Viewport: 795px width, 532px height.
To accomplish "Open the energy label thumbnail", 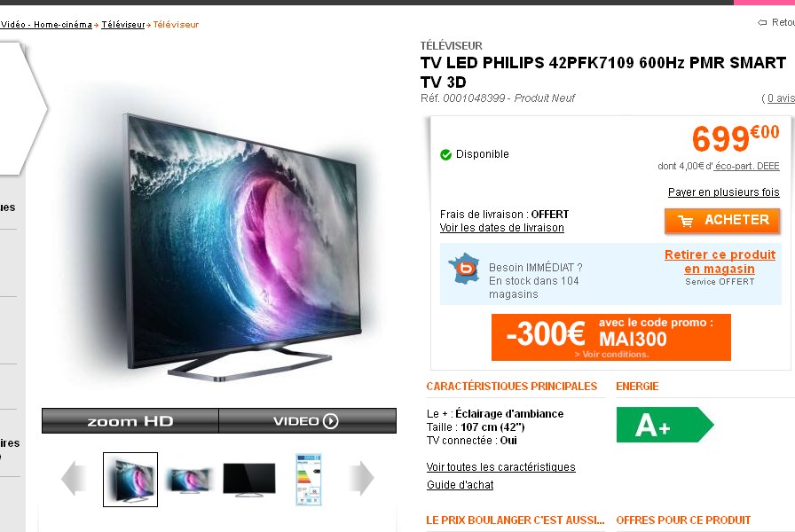I will (308, 480).
